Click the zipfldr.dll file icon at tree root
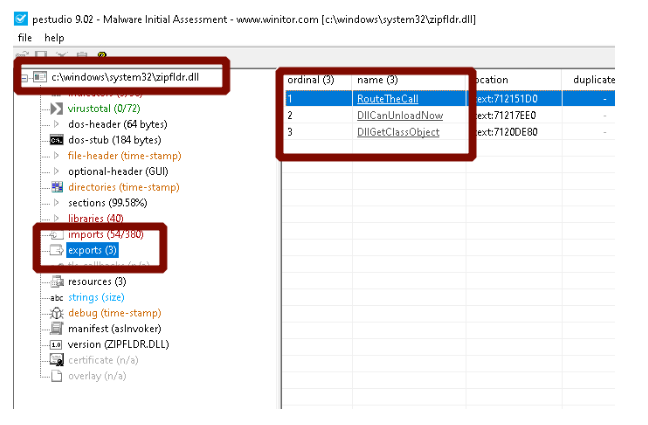This screenshot has height=425, width=648. 40,77
